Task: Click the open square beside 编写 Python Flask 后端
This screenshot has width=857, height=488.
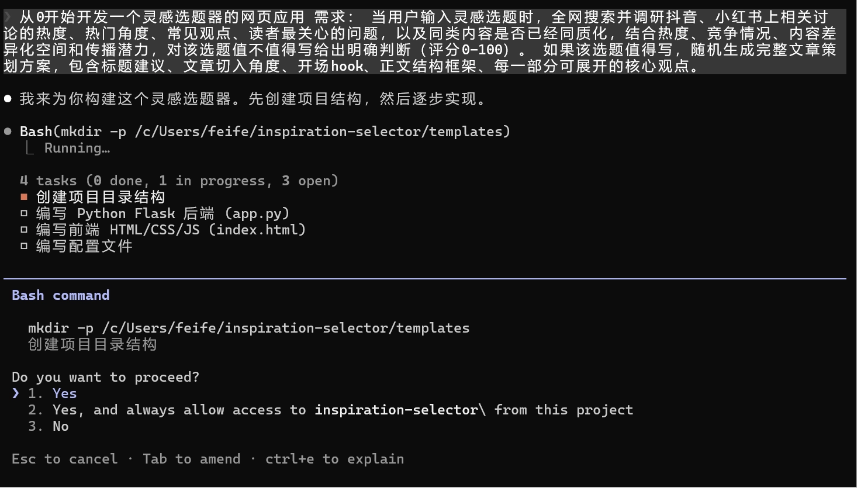Action: pos(24,213)
